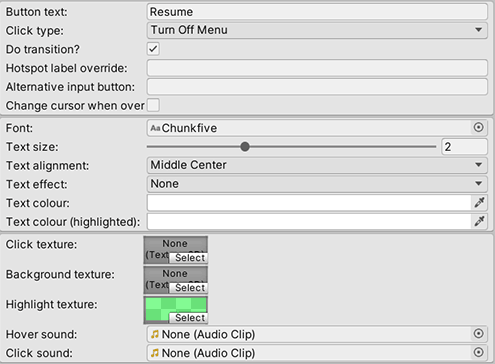Click the Aa font icon beside Chunkfive

point(155,128)
